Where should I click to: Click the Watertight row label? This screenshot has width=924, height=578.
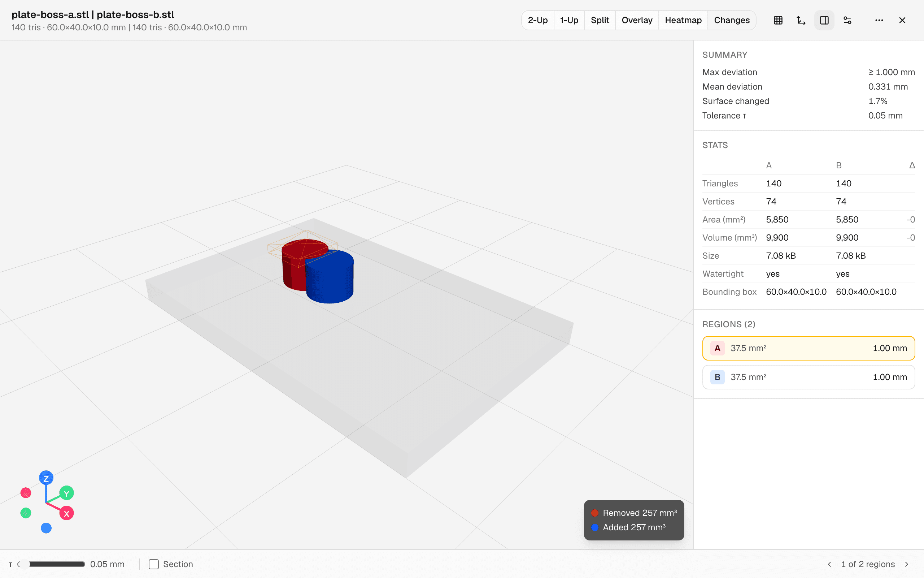coord(723,274)
